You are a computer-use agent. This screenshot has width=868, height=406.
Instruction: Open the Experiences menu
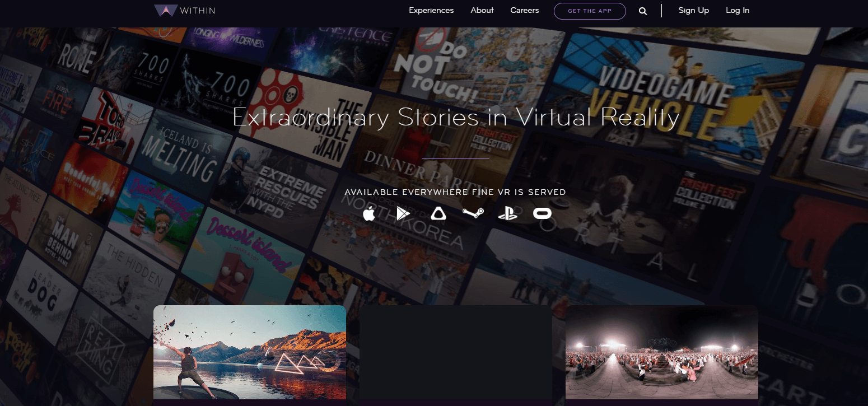coord(431,11)
